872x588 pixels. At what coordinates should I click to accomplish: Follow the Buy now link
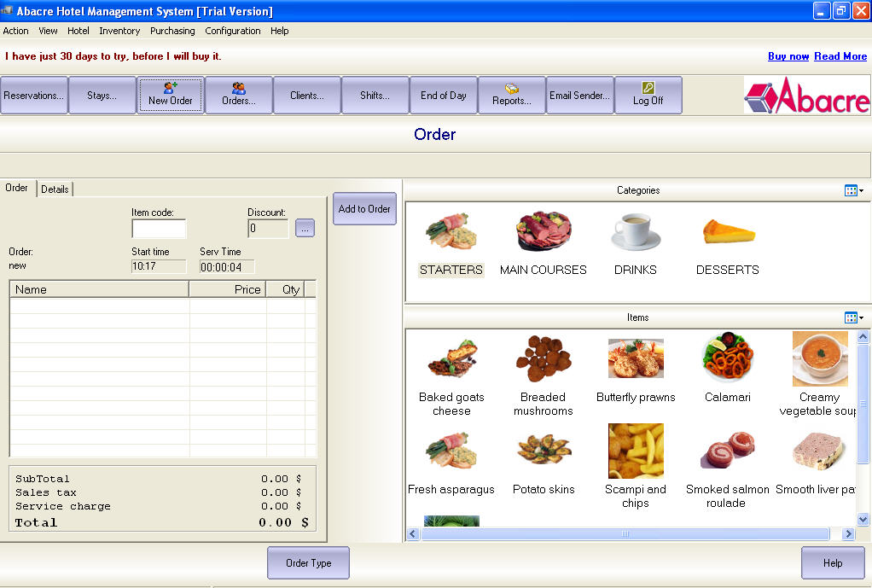(x=788, y=56)
